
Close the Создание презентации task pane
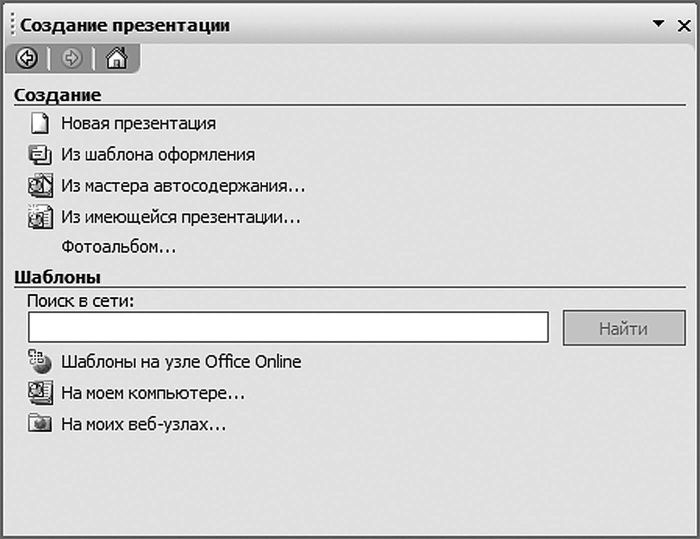pos(684,24)
